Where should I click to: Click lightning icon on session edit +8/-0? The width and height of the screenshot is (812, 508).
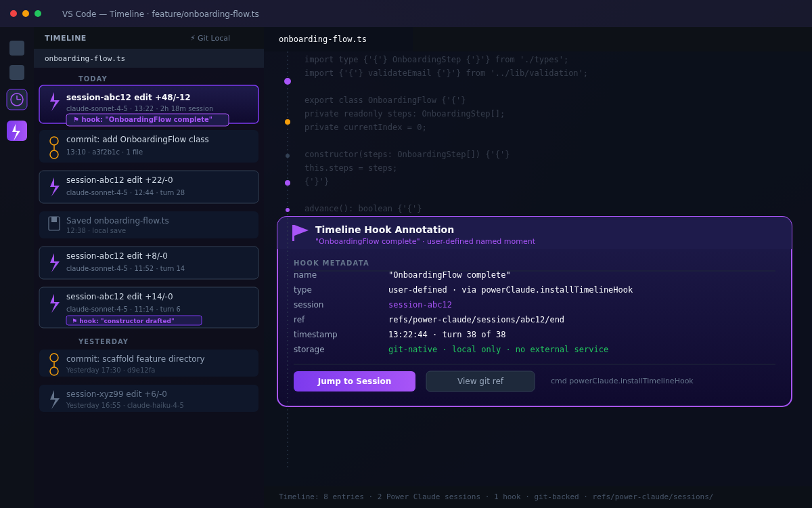click(54, 263)
